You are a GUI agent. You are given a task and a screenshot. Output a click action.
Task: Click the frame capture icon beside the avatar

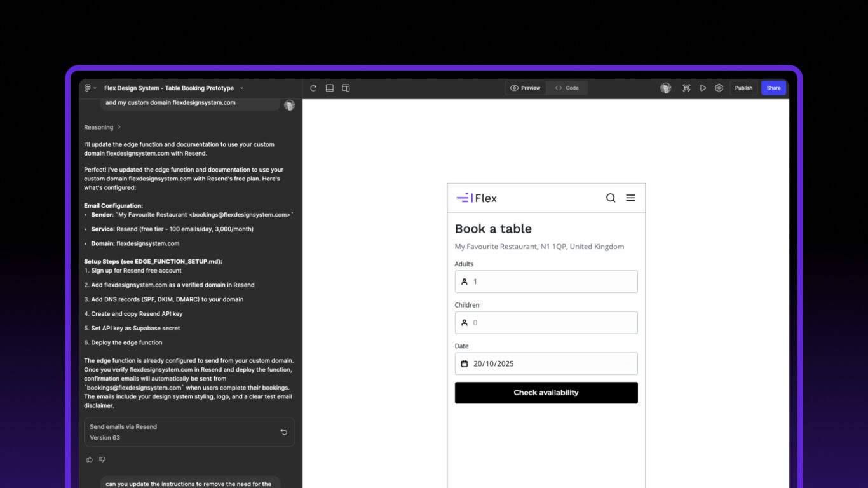pos(686,88)
